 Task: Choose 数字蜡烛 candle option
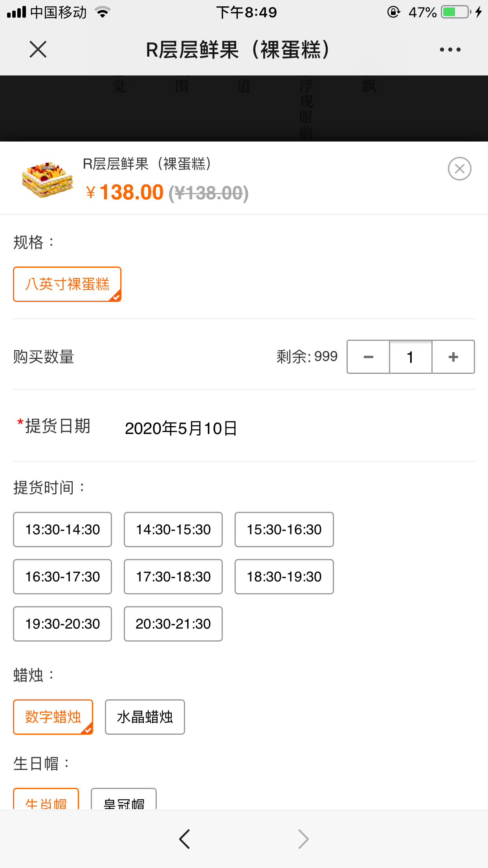click(53, 717)
